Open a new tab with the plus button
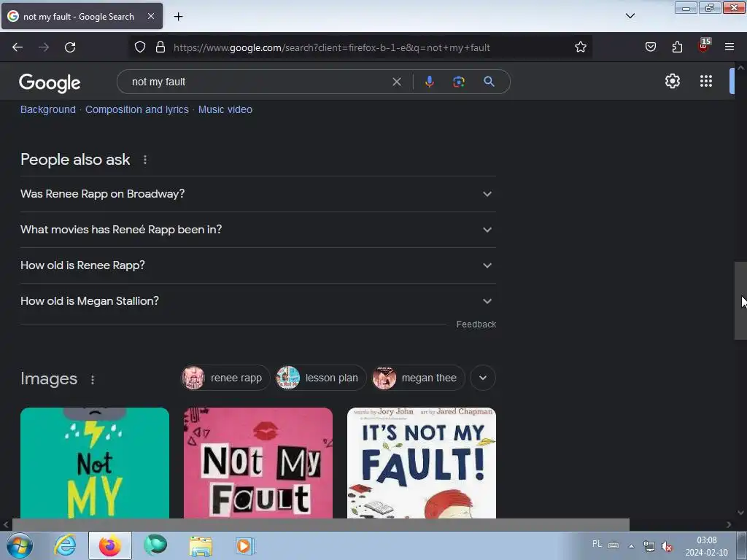747x560 pixels. click(178, 17)
